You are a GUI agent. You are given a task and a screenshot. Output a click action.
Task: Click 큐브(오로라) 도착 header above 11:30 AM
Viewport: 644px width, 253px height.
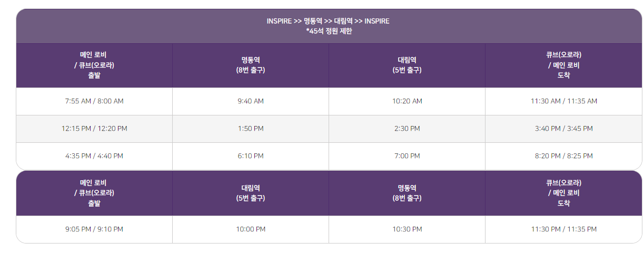(x=563, y=65)
